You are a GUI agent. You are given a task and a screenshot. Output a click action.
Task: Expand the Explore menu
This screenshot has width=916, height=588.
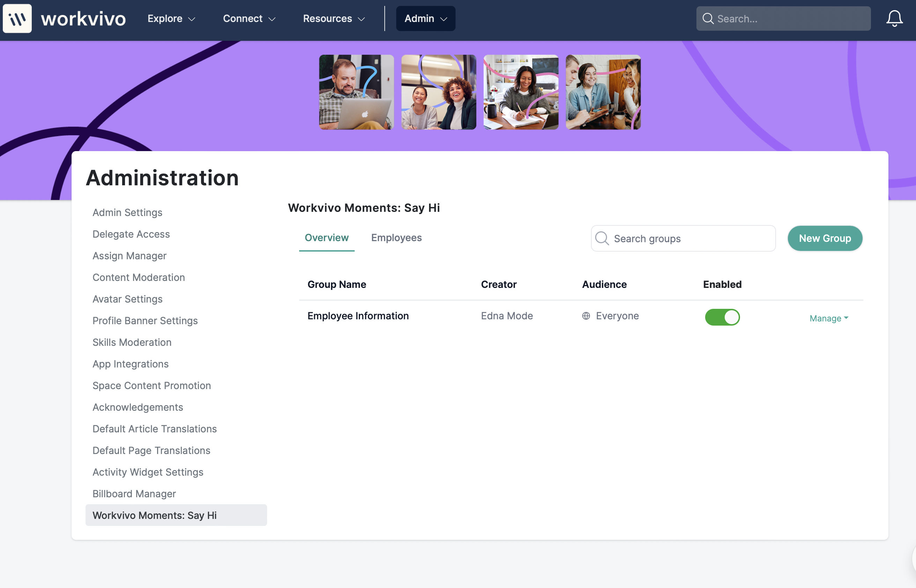tap(171, 18)
